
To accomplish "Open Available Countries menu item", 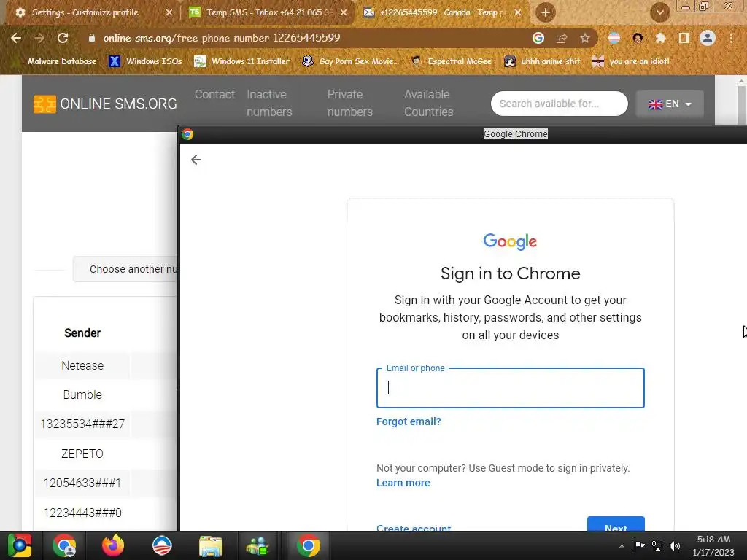I will (x=429, y=103).
